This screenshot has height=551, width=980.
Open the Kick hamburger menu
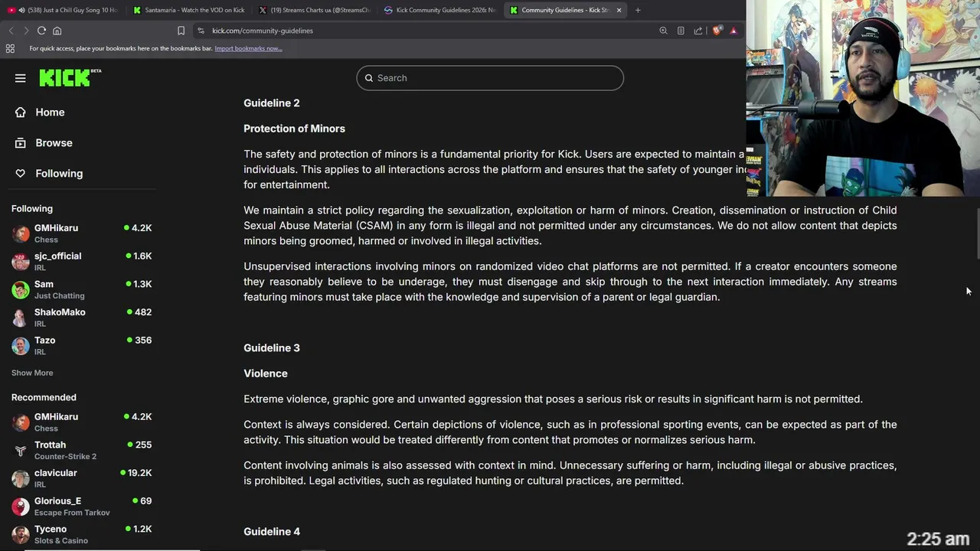pos(21,78)
